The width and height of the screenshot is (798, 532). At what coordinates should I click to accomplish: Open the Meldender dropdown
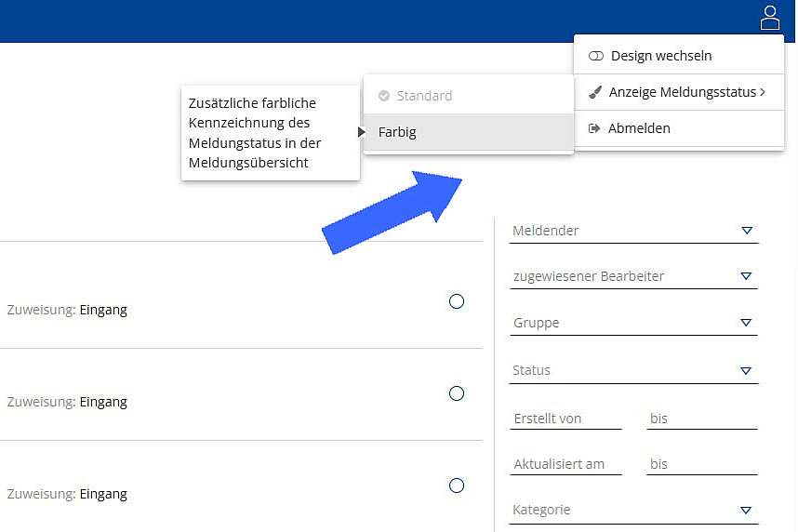point(633,232)
